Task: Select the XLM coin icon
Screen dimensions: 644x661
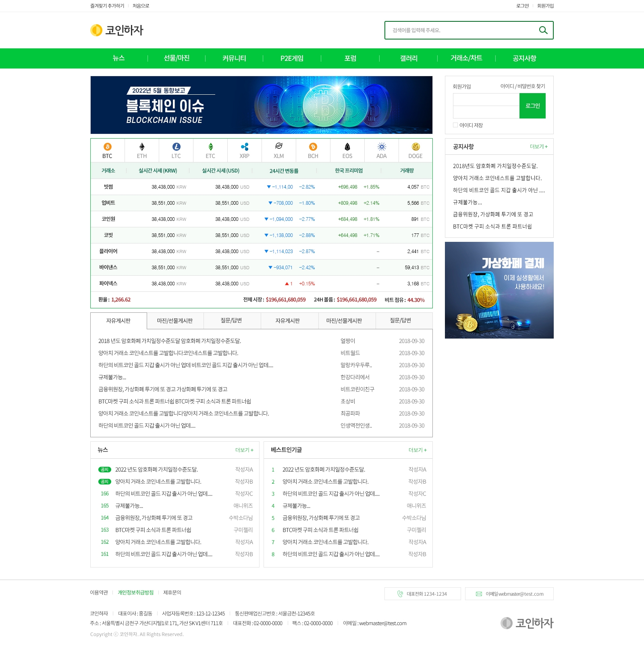Action: click(279, 146)
